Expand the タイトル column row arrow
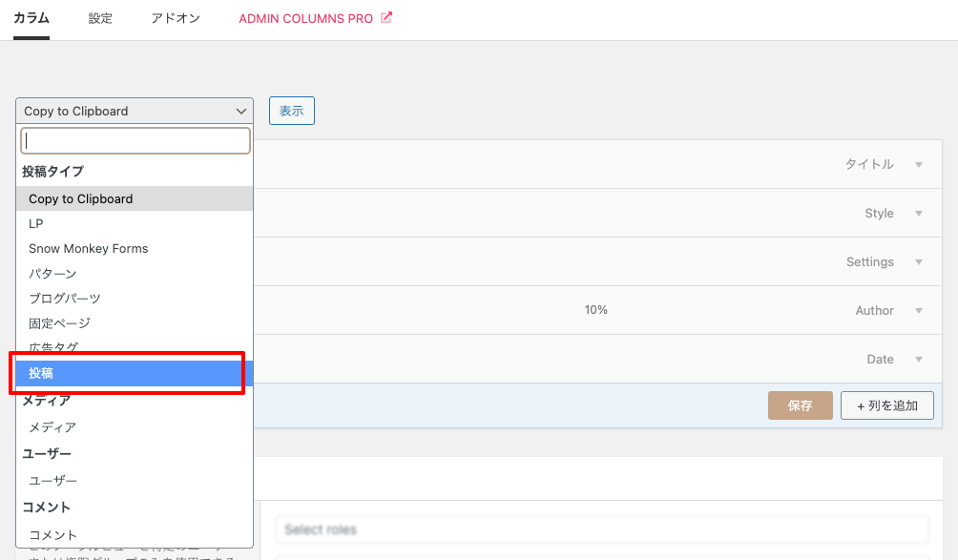 (919, 165)
